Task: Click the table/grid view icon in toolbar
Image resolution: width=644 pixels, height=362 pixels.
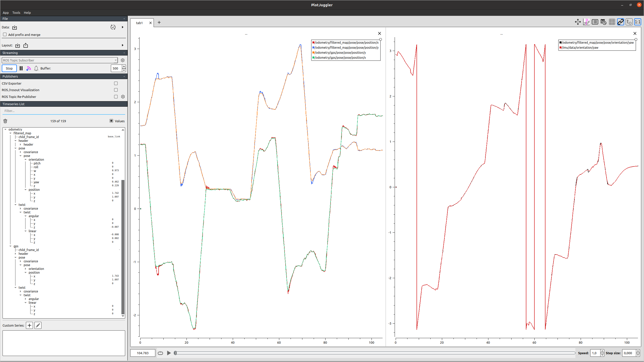Action: tap(612, 23)
